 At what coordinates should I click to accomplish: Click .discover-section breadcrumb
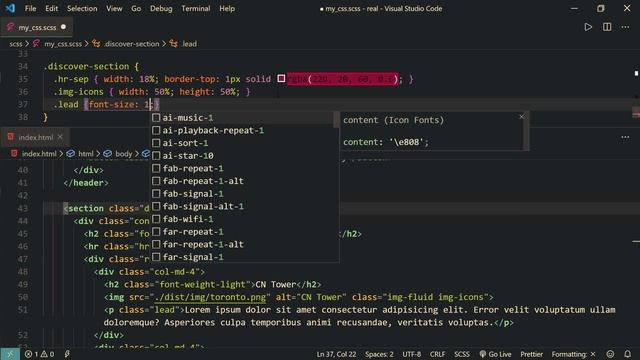[x=131, y=44]
